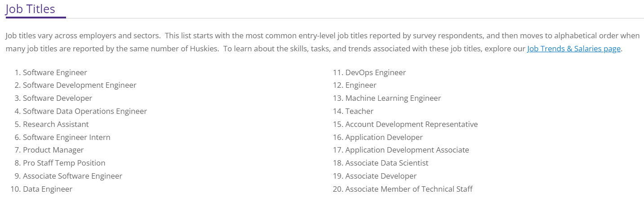Select the Software Engineer list item
This screenshot has height=198, width=644.
[55, 72]
